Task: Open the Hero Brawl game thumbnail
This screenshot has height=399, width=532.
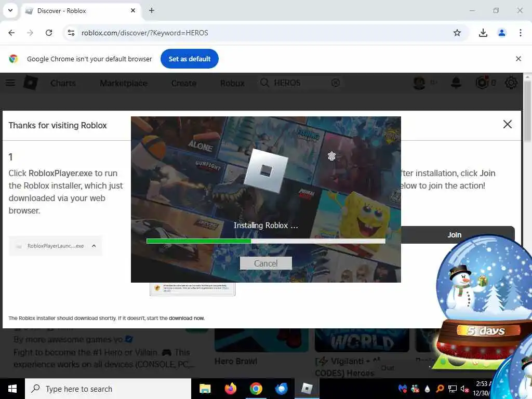Action: pyautogui.click(x=261, y=340)
